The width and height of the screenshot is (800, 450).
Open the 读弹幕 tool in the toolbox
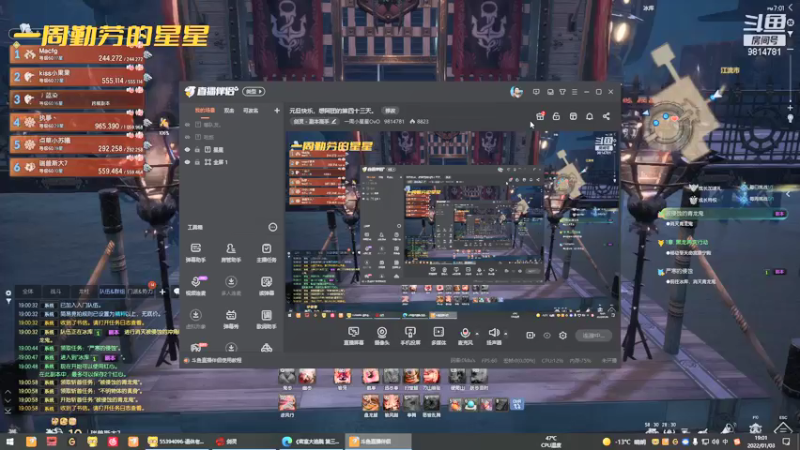pos(266,286)
